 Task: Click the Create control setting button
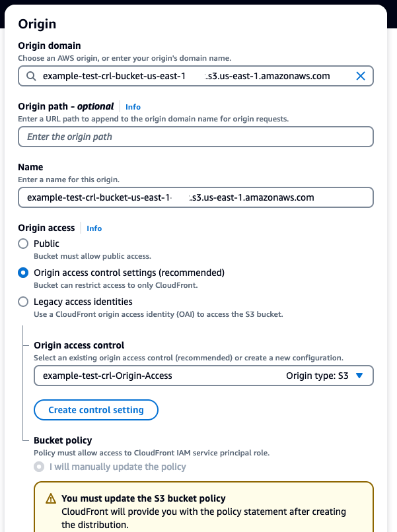pos(96,410)
